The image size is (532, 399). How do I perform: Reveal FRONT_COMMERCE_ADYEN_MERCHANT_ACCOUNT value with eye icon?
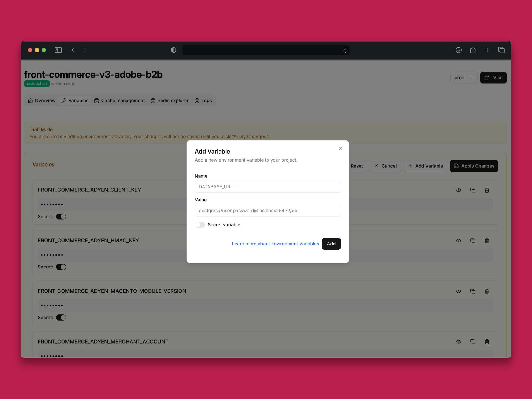[459, 342]
